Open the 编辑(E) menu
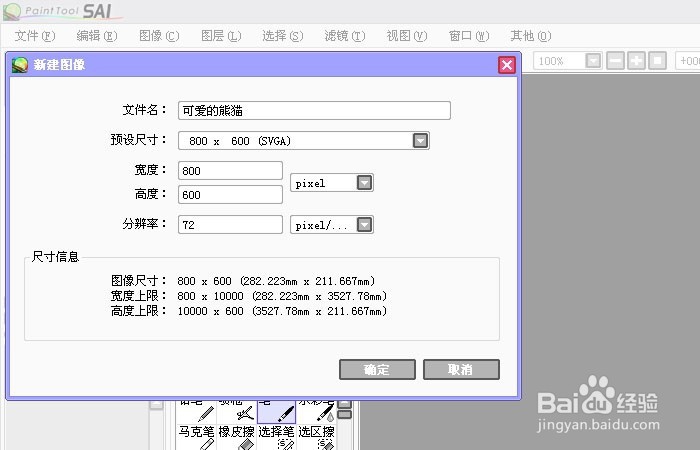Screen dimensions: 700x450 [x=97, y=36]
